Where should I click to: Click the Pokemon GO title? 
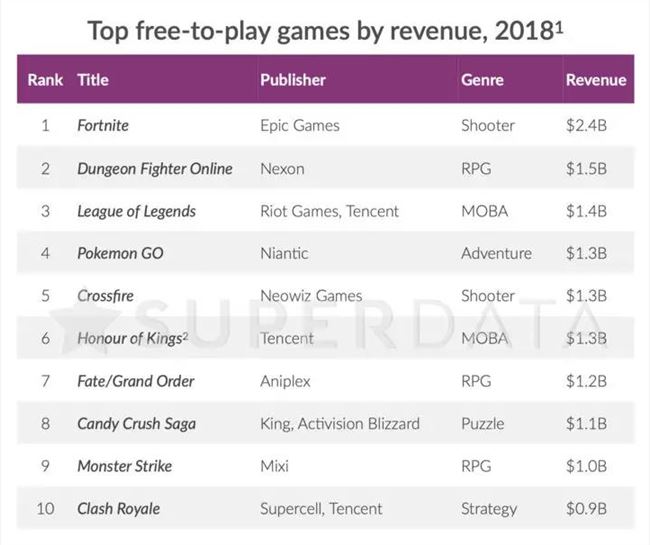120,253
